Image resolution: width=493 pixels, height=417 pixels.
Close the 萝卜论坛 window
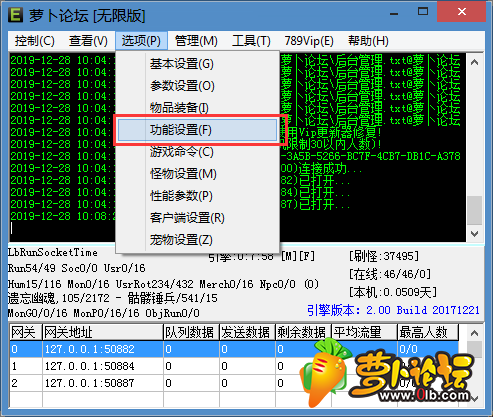point(462,12)
